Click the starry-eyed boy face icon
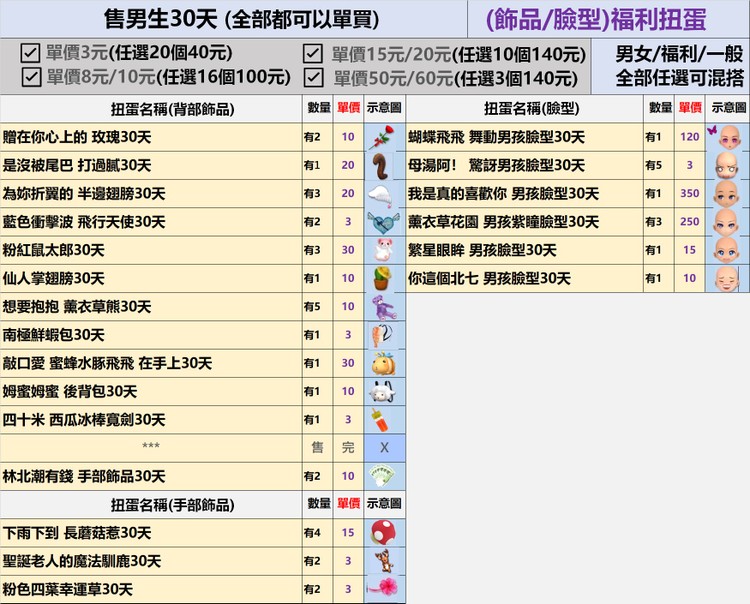The image size is (750, 604). pyautogui.click(x=726, y=250)
